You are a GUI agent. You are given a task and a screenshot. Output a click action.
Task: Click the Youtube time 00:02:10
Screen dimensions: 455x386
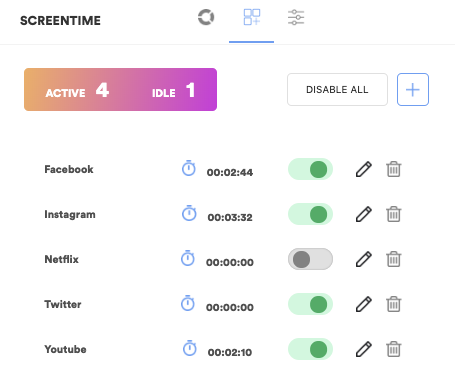click(x=230, y=352)
